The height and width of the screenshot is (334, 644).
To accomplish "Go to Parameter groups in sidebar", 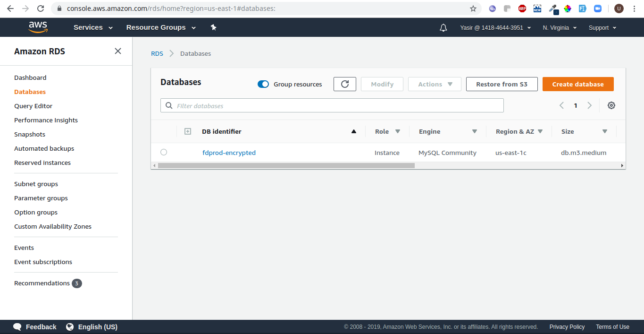I will click(x=41, y=198).
